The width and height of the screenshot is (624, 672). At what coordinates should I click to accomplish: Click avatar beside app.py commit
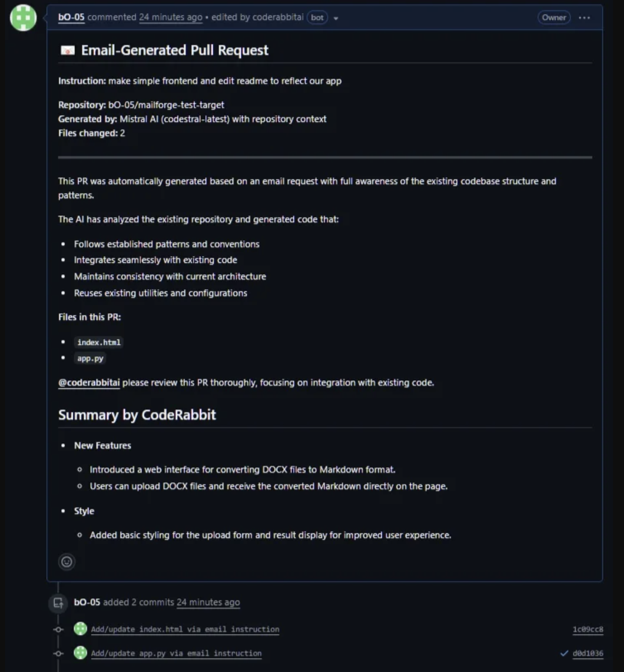tap(80, 652)
